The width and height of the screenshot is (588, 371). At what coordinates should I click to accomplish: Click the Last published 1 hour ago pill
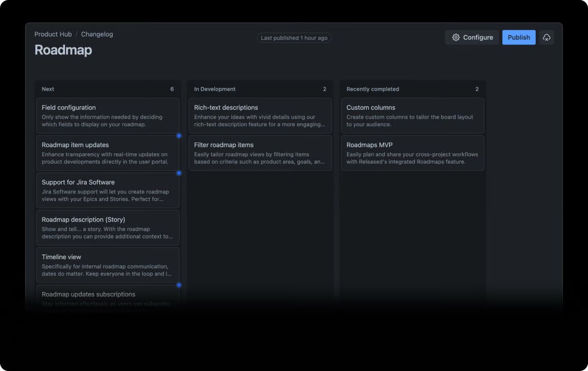tap(294, 38)
